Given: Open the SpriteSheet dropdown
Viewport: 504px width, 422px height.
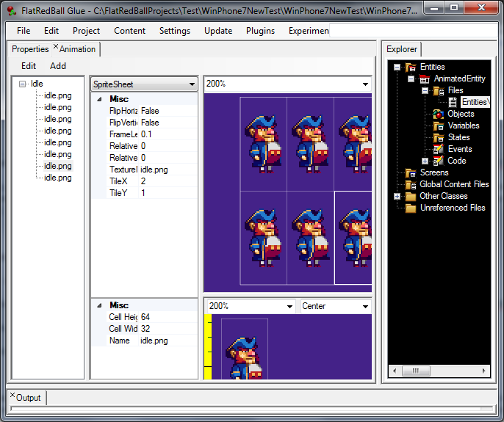Looking at the screenshot, I should pyautogui.click(x=192, y=84).
